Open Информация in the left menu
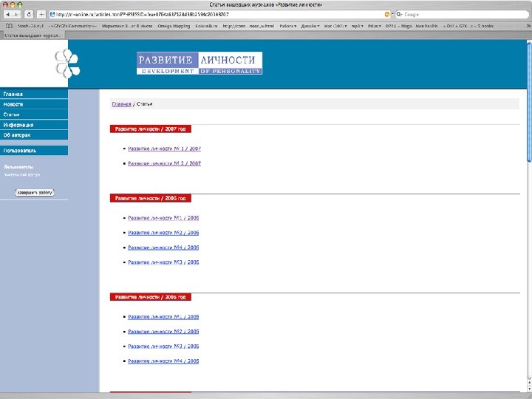Image resolution: width=532 pixels, height=399 pixels. tap(34, 125)
